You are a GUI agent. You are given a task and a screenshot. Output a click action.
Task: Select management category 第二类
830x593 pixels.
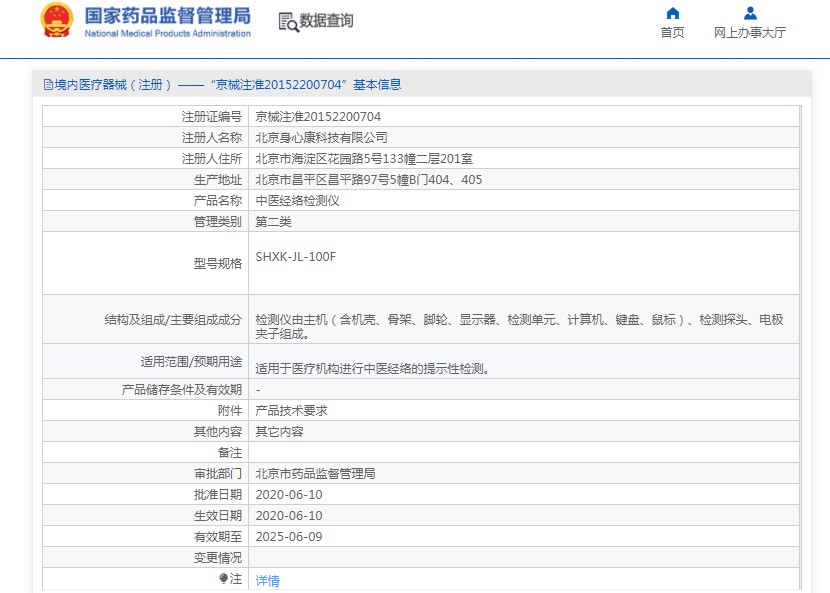(x=274, y=222)
